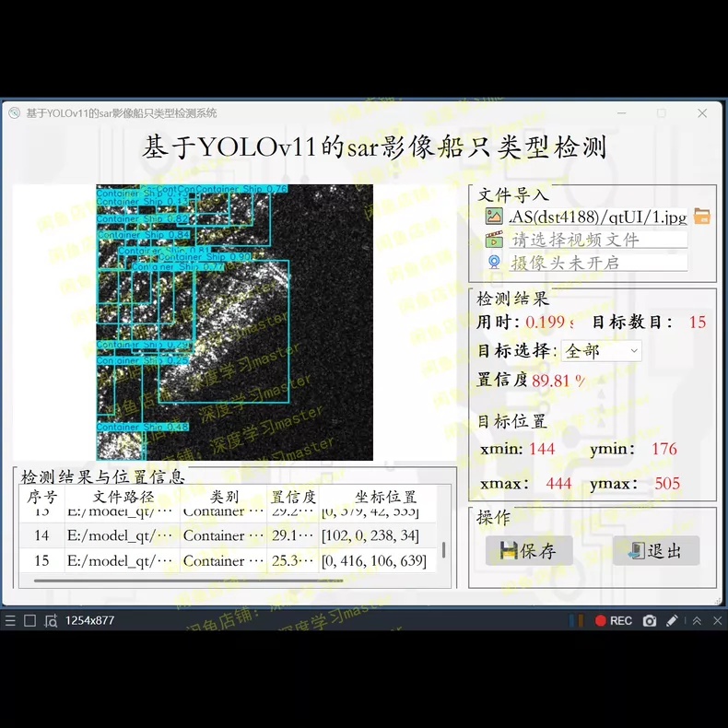Click confidence cell 29.1 in row 14
Image resolution: width=728 pixels, height=728 pixels.
[x=293, y=535]
